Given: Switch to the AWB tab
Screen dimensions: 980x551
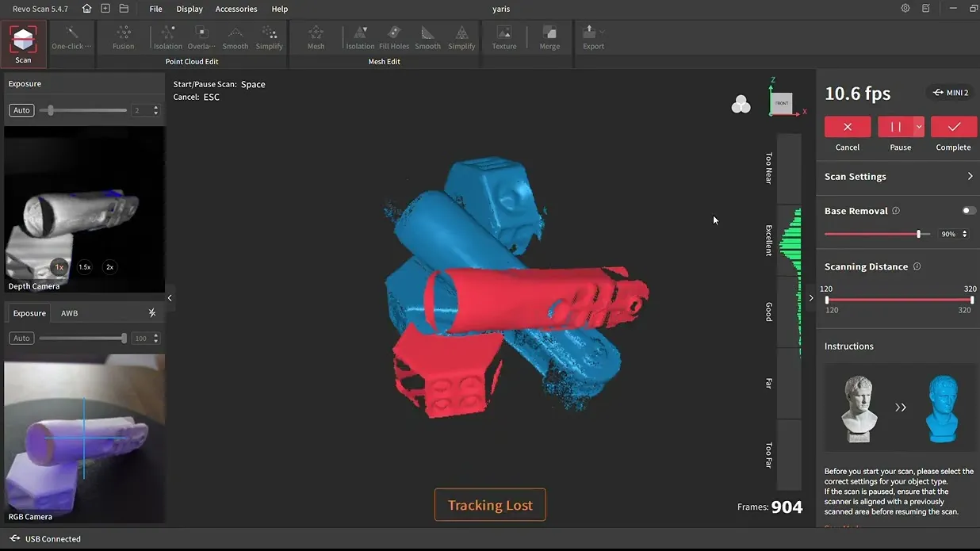Looking at the screenshot, I should tap(70, 313).
